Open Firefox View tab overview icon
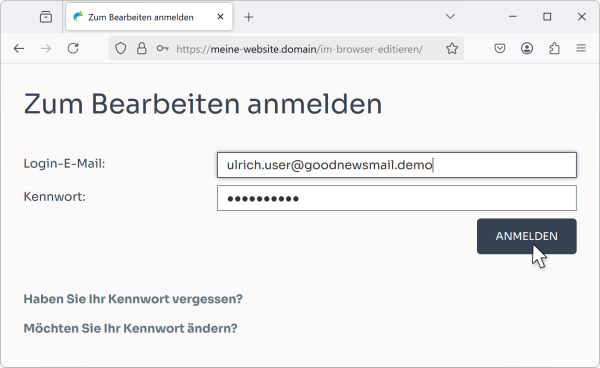The image size is (600, 368). tap(46, 17)
